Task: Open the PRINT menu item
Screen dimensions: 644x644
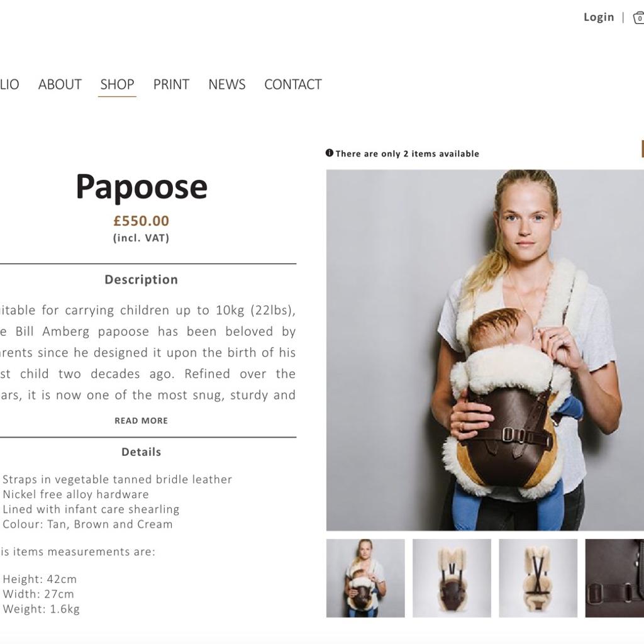Action: coord(171,84)
